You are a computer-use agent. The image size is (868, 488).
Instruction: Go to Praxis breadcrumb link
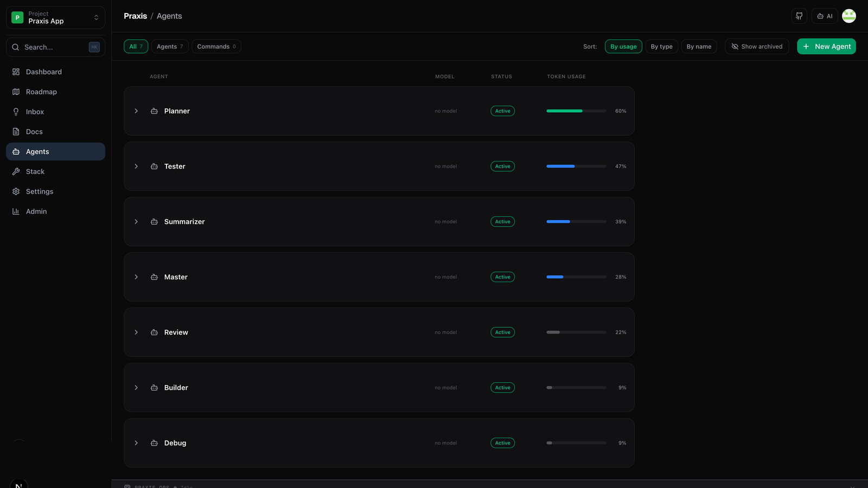[135, 16]
